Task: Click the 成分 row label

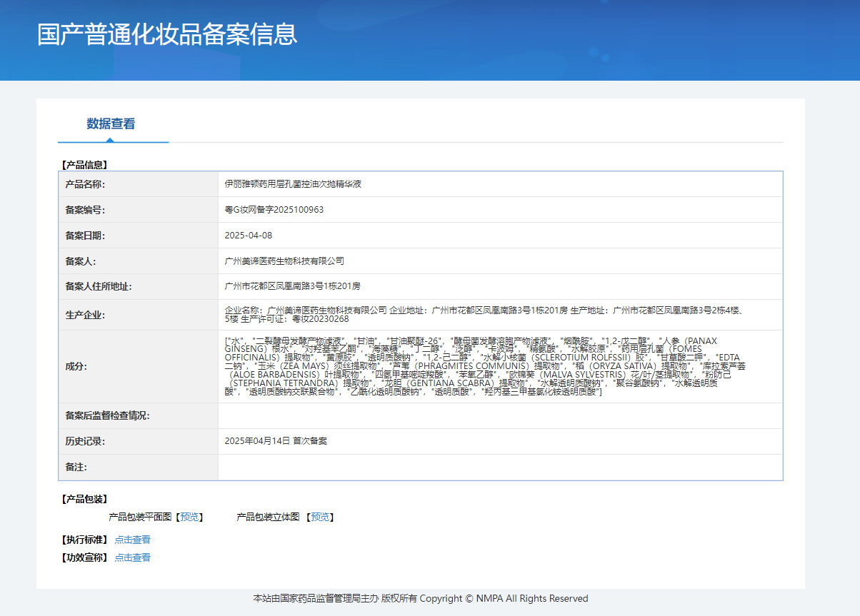Action: 76,366
